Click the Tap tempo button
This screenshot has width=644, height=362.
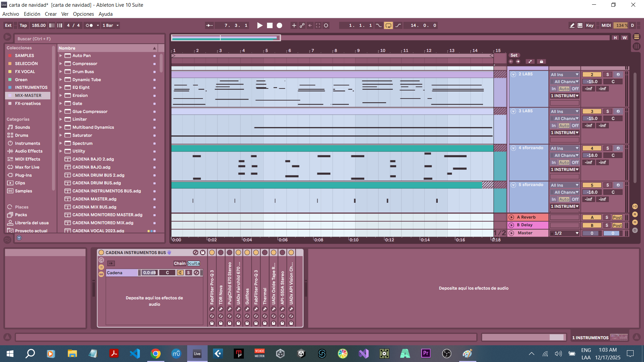click(23, 25)
